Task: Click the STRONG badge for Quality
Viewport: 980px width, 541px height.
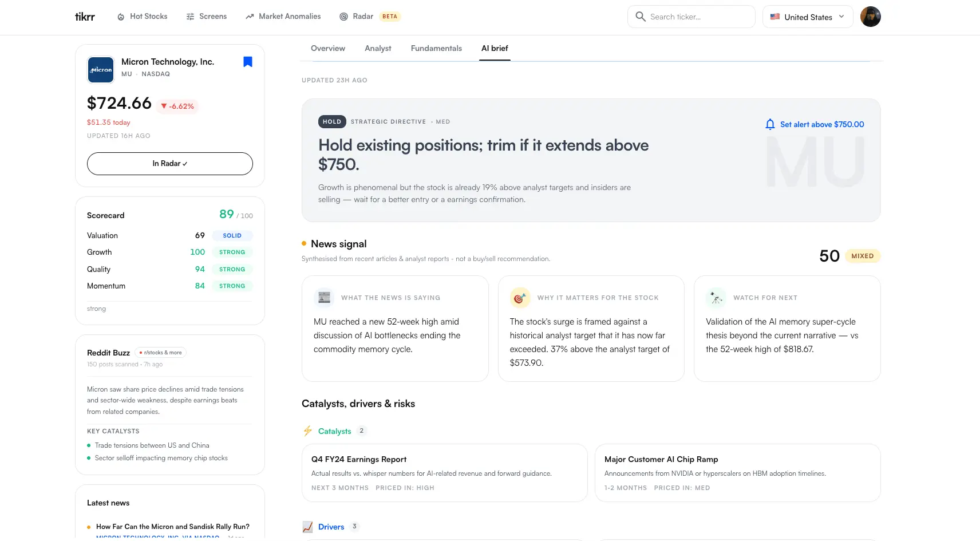Action: point(232,269)
